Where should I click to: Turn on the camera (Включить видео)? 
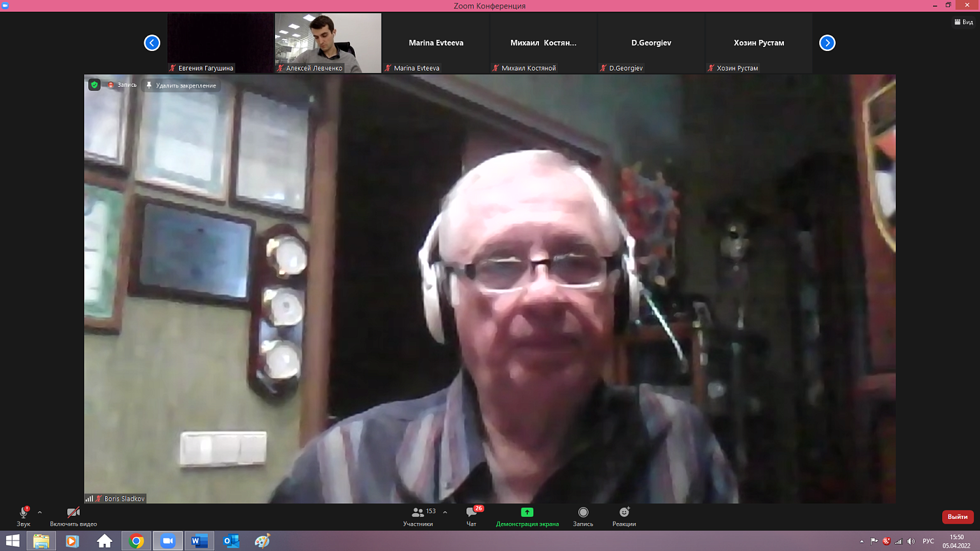point(73,513)
